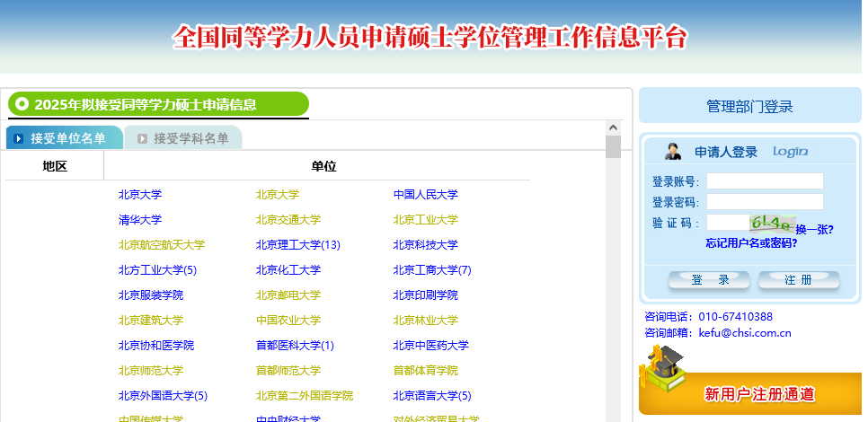Image resolution: width=868 pixels, height=422 pixels.
Task: Switch to the 接受单位名单 tab
Action: (x=64, y=137)
